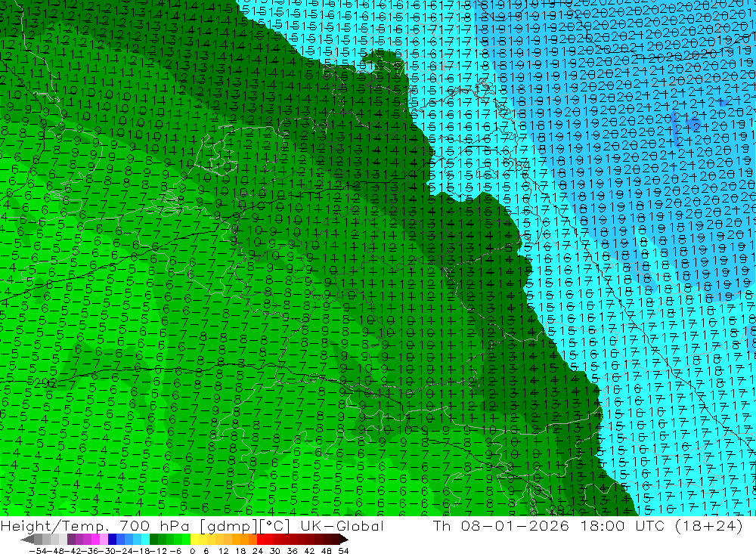Select the dark purple legend swatch
The width and height of the screenshot is (756, 554).
(x=71, y=540)
